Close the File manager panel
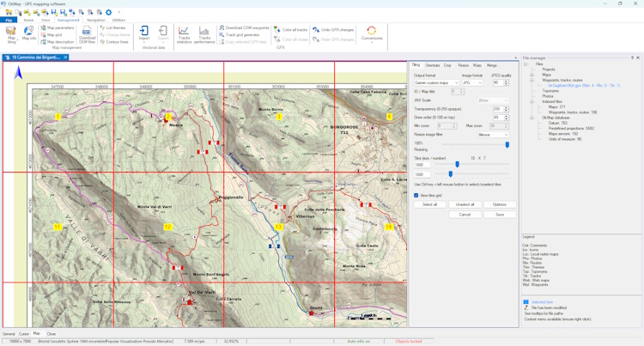This screenshot has width=644, height=346. tap(638, 58)
